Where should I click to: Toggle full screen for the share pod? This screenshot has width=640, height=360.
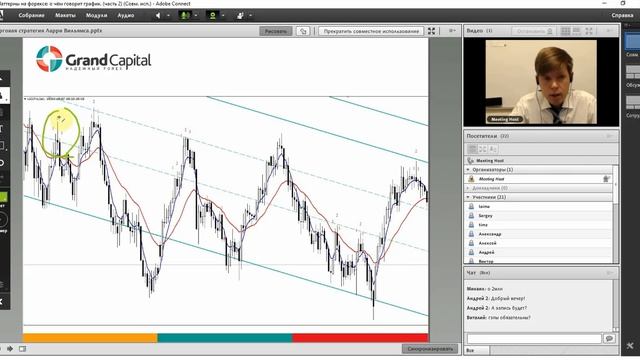(x=431, y=31)
